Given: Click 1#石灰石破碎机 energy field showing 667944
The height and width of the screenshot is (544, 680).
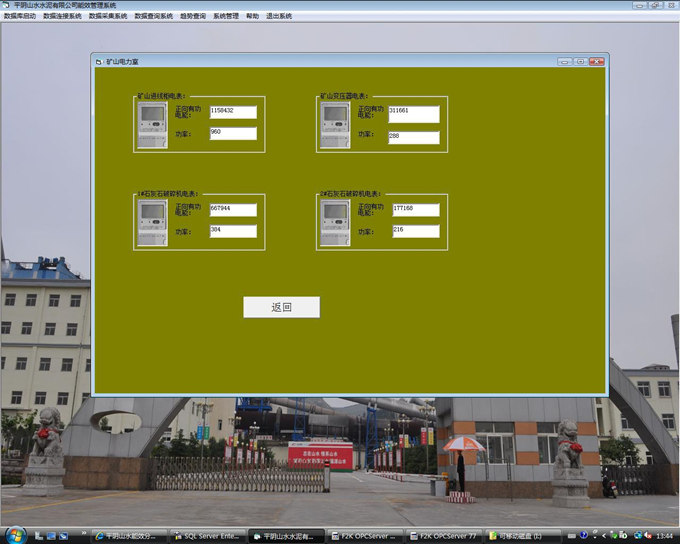Looking at the screenshot, I should (233, 210).
